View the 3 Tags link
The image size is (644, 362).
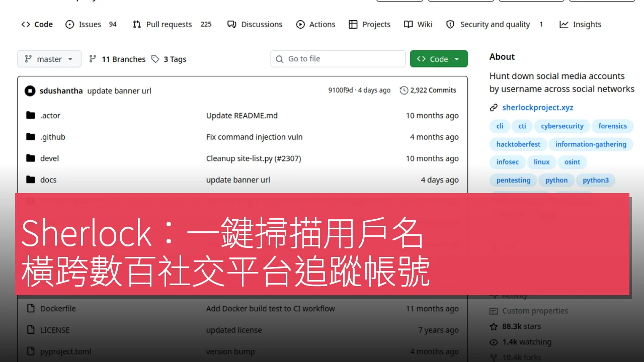[169, 59]
